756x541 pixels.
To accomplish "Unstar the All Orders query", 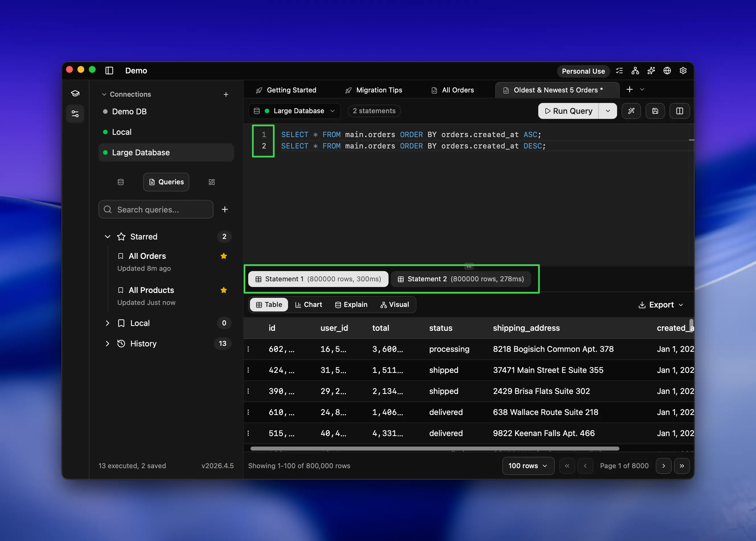I will tap(224, 256).
